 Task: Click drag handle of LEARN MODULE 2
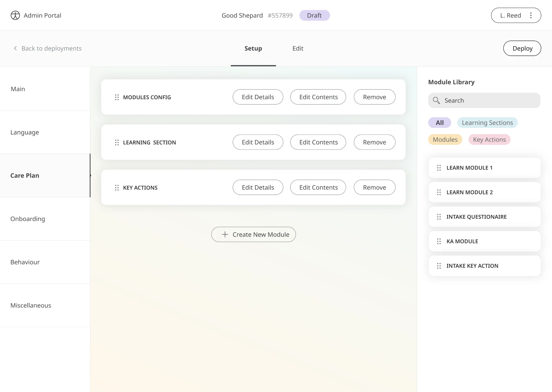(x=439, y=192)
